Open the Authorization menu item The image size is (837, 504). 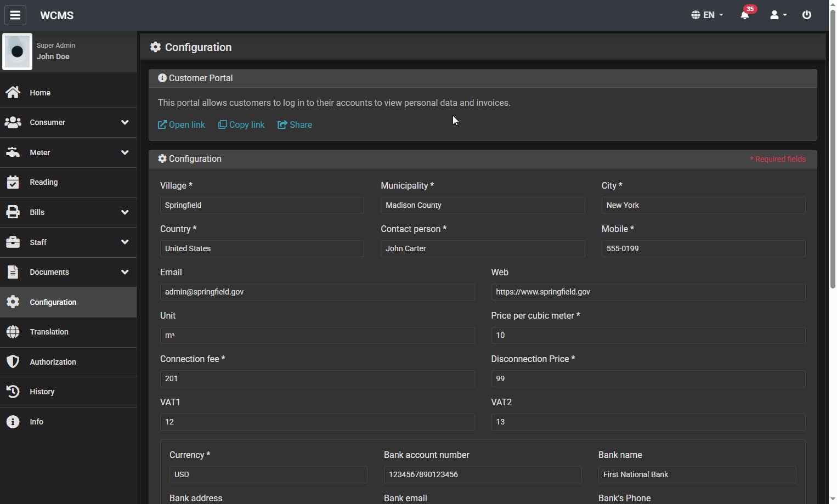click(x=68, y=362)
